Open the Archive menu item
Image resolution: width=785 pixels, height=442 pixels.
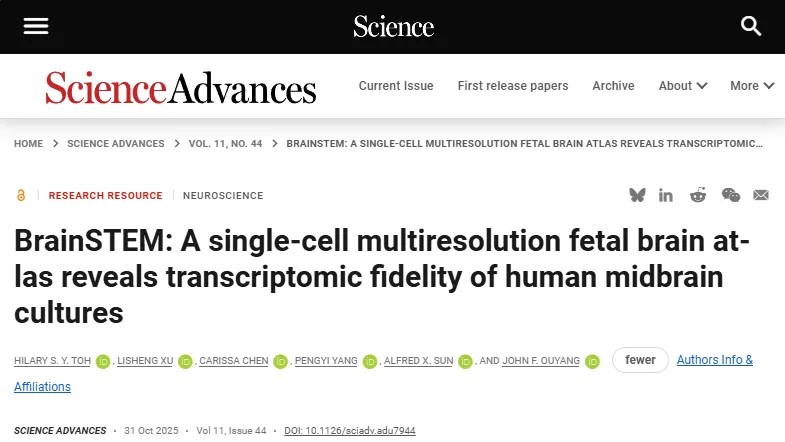pos(613,86)
